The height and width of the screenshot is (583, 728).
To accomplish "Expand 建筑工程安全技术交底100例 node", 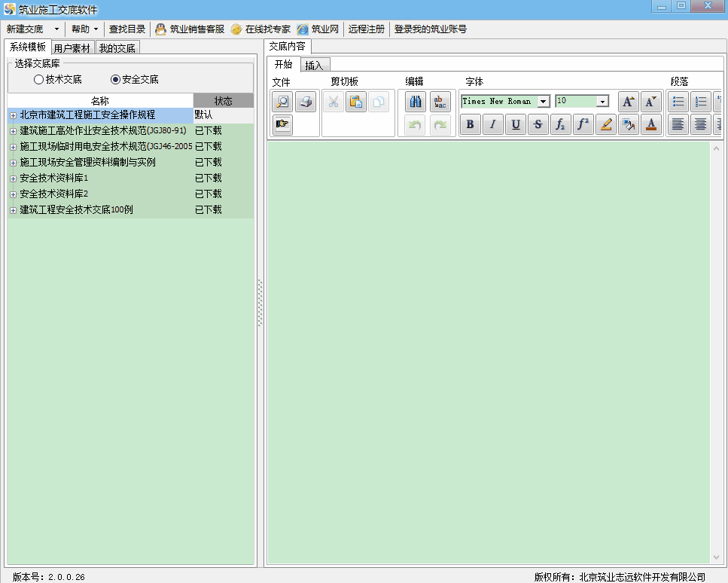I will pos(13,210).
